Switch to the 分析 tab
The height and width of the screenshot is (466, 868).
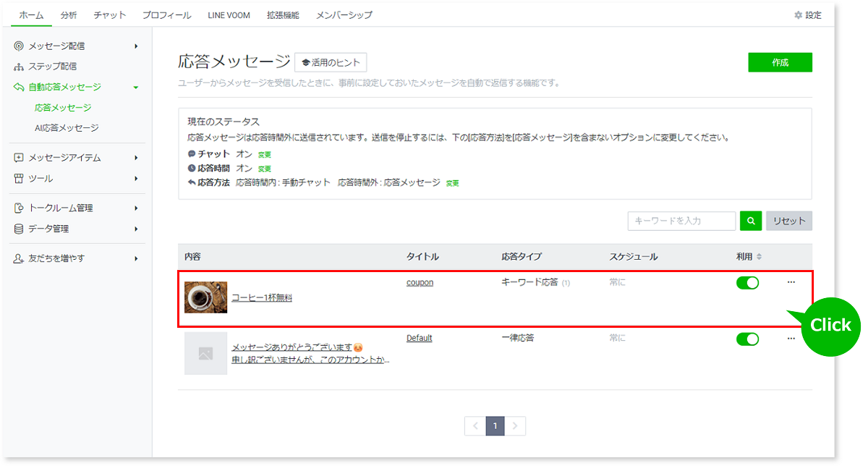69,15
